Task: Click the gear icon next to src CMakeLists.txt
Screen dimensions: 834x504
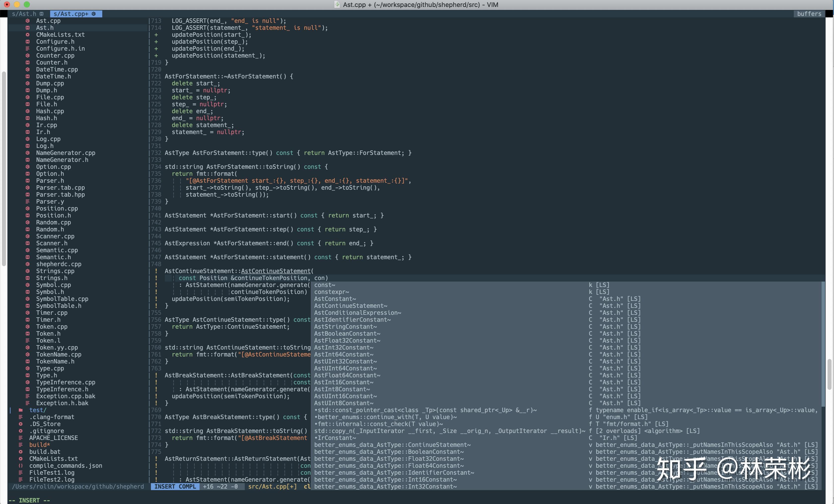Action: click(x=27, y=35)
